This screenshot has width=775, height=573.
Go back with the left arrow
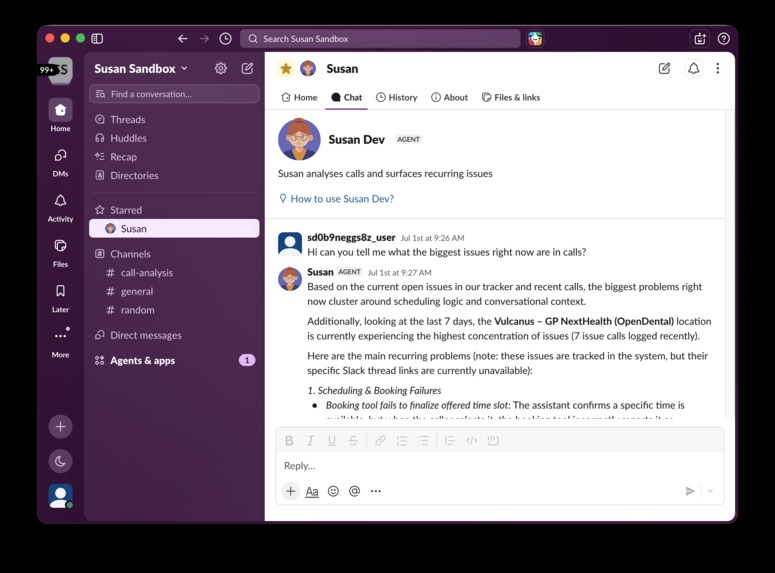[183, 39]
